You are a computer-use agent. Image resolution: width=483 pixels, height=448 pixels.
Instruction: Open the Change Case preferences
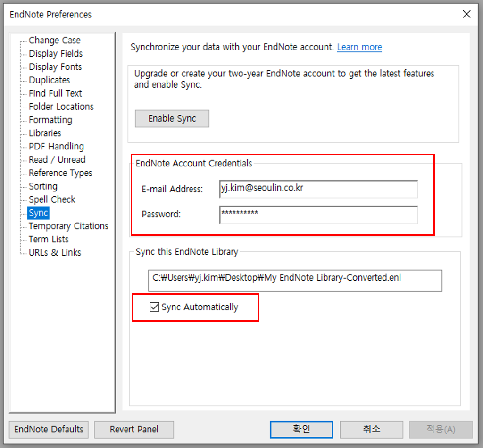coord(55,41)
